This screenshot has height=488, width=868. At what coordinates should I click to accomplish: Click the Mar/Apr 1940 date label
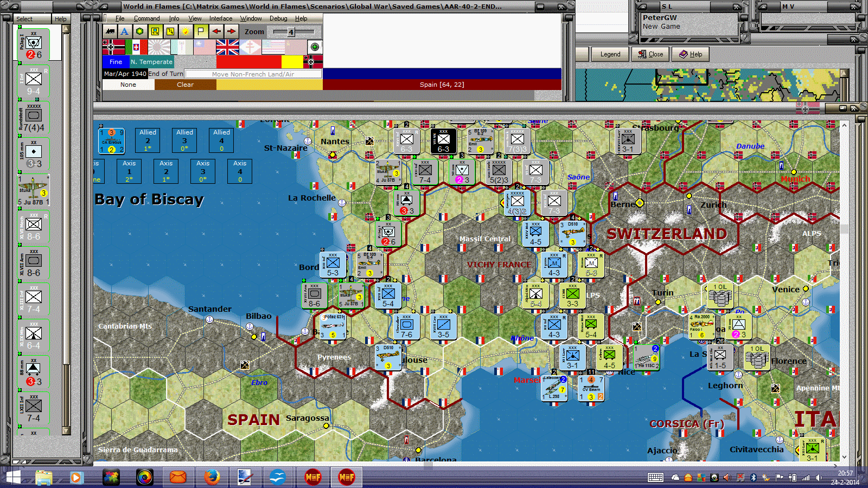pos(125,74)
